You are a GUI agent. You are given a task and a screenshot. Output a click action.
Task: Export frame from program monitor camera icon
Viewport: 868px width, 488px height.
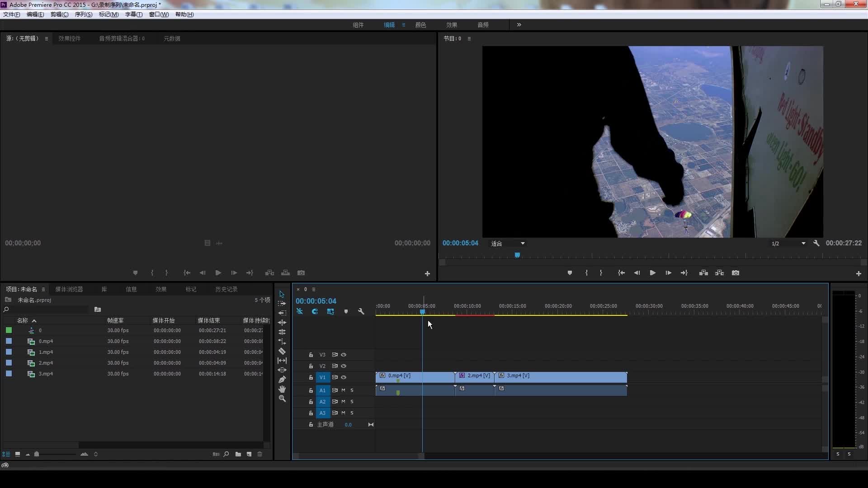pos(736,273)
